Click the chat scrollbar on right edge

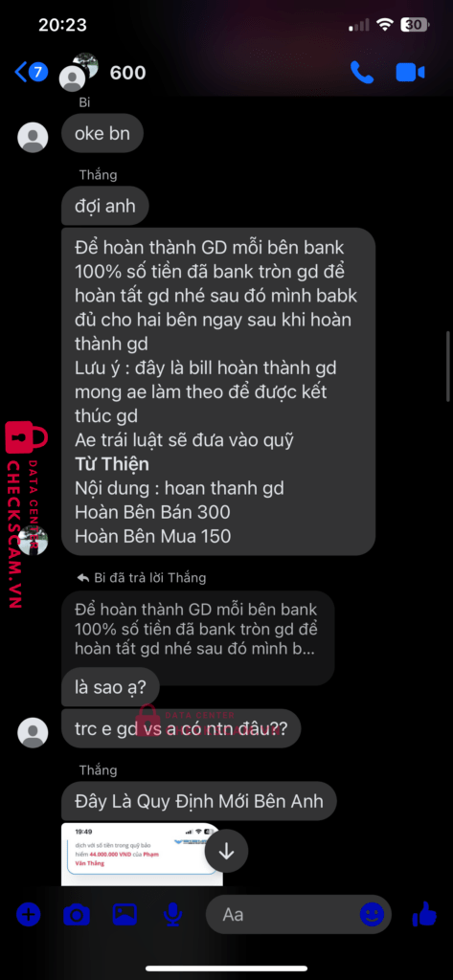(448, 367)
